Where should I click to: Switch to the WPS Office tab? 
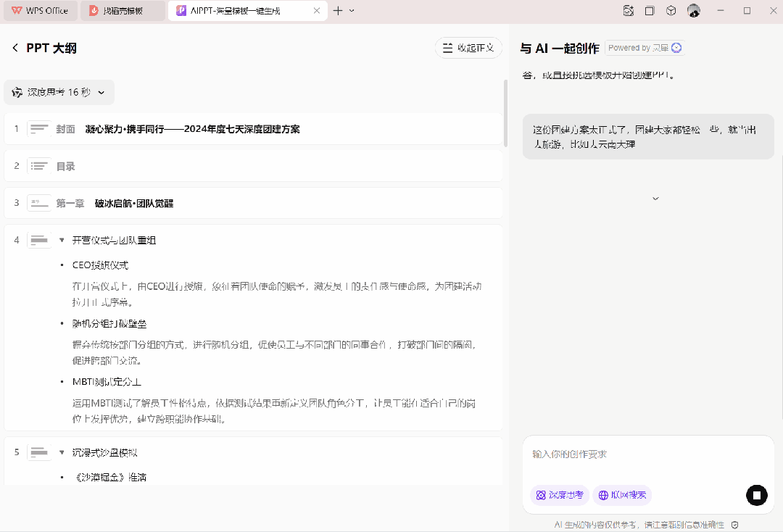pyautogui.click(x=40, y=11)
